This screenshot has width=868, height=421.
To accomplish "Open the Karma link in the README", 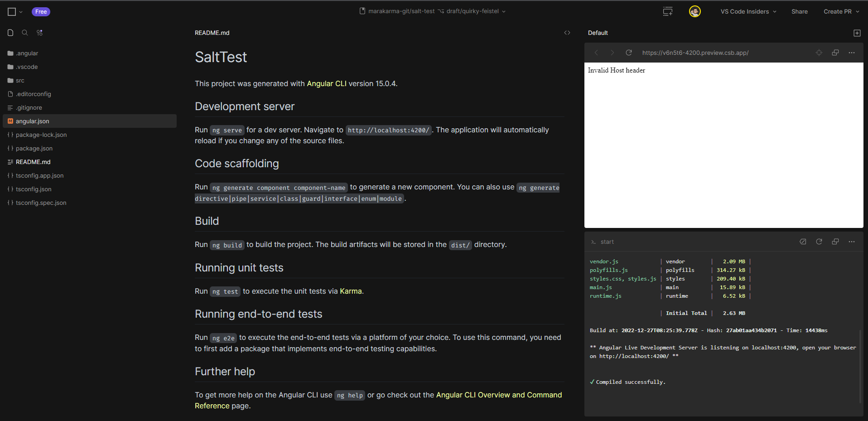I will (351, 291).
